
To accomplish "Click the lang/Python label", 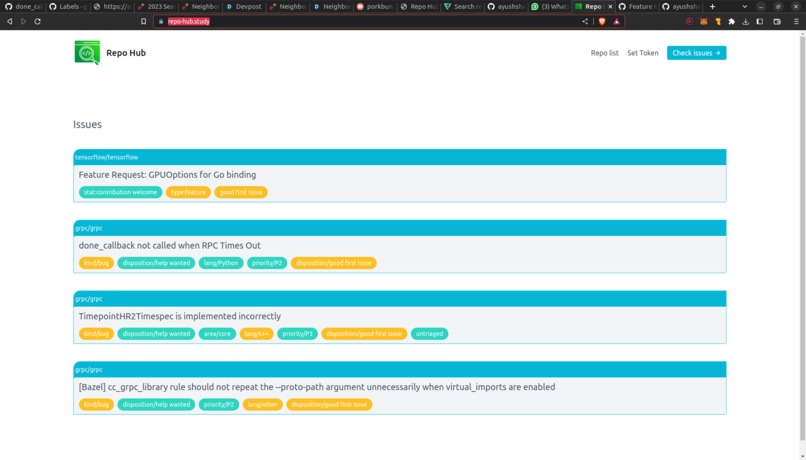I will [x=221, y=263].
